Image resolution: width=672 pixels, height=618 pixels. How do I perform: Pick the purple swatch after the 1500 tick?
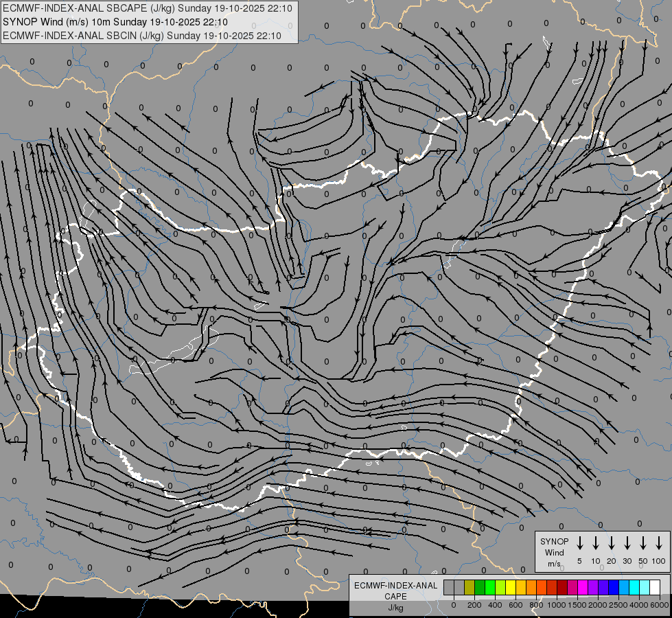tap(594, 587)
